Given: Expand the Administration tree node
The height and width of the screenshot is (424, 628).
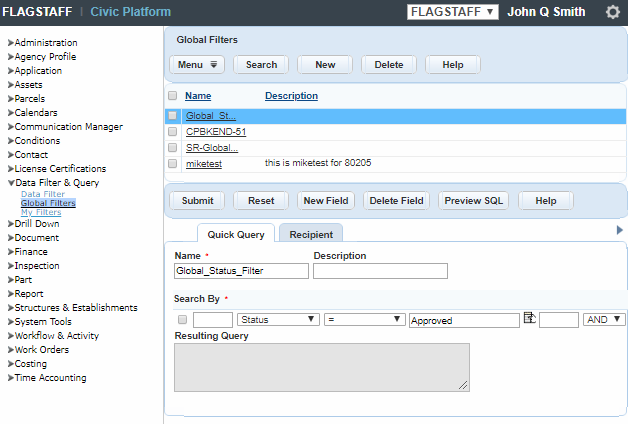Looking at the screenshot, I should pyautogui.click(x=45, y=43).
